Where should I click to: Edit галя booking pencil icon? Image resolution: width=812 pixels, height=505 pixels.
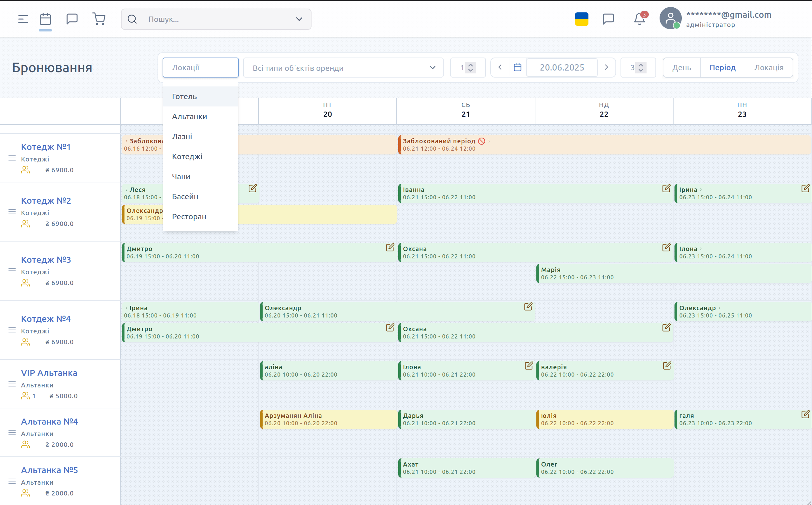click(805, 414)
